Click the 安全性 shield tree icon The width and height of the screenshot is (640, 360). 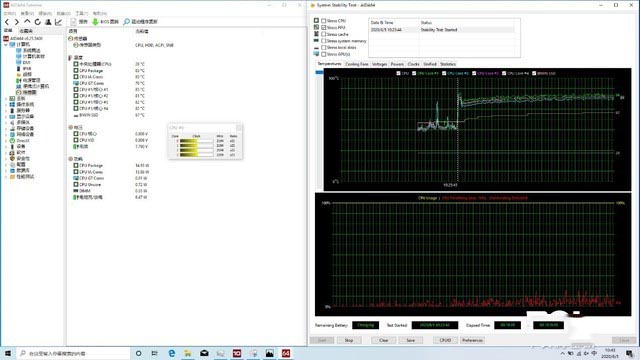coord(12,158)
